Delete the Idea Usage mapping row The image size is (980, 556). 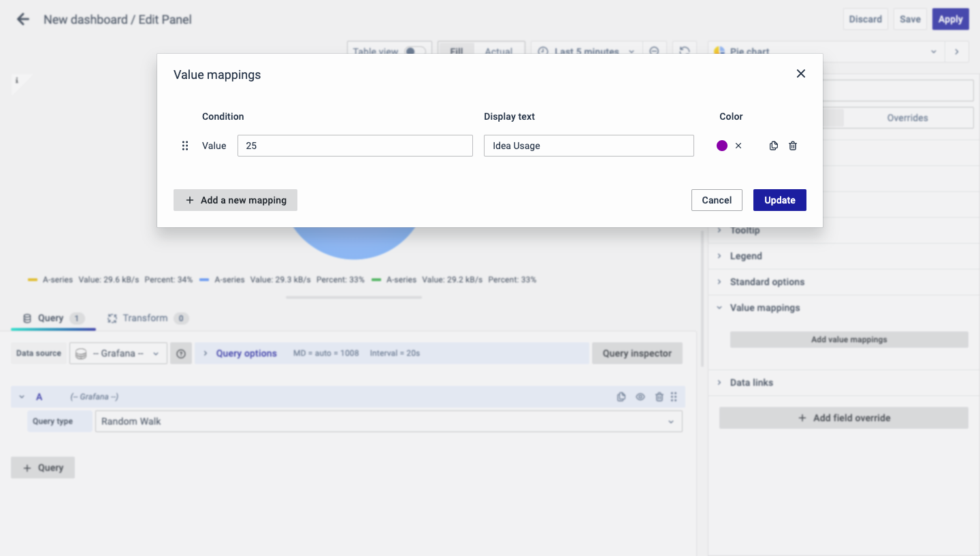tap(793, 146)
